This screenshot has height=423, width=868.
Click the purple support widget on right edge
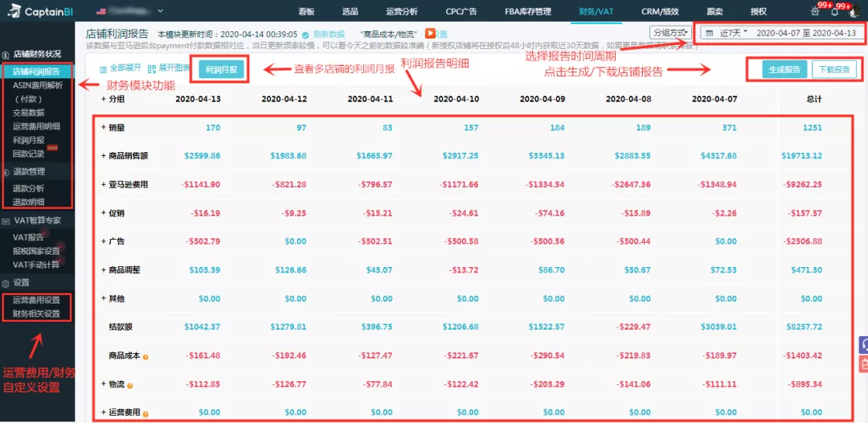863,344
